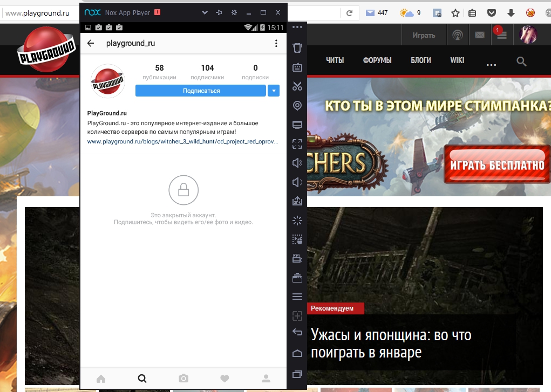The height and width of the screenshot is (392, 551).
Task: Open the browser bookmarks list icon
Action: point(472,13)
